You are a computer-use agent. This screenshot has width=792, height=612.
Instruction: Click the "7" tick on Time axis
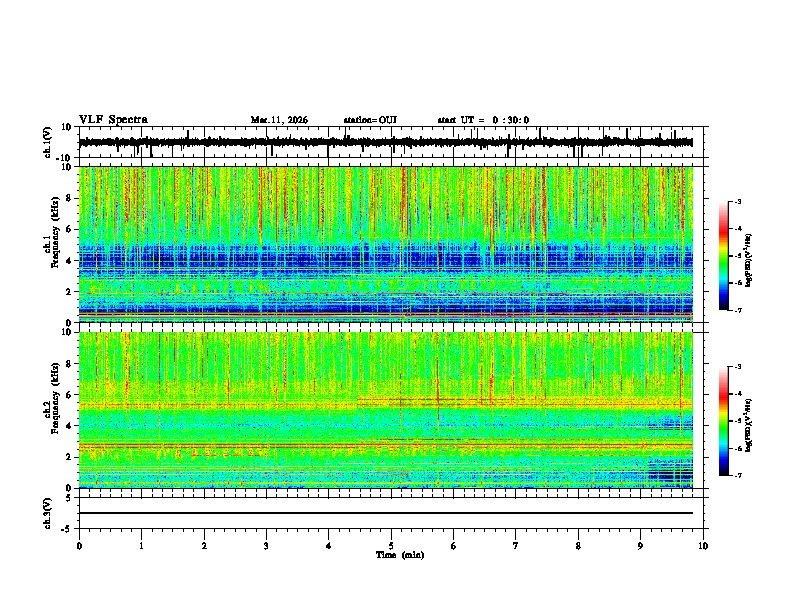coord(516,546)
